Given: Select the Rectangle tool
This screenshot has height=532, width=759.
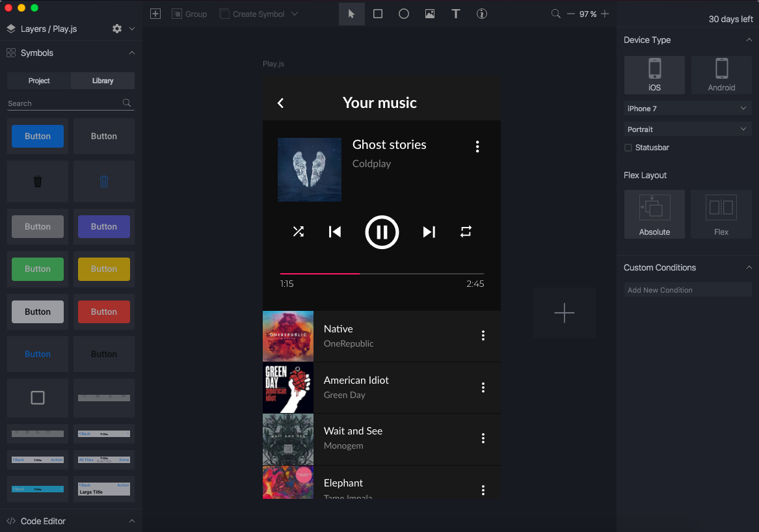Looking at the screenshot, I should coord(378,14).
